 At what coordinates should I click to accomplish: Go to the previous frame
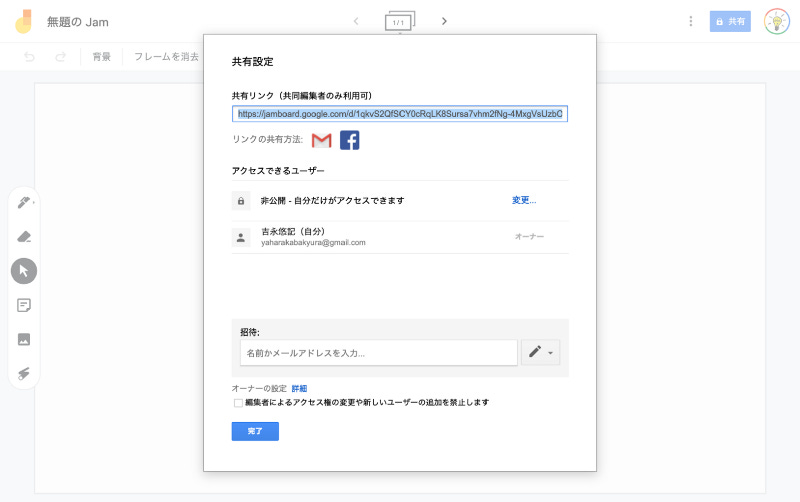click(x=356, y=21)
